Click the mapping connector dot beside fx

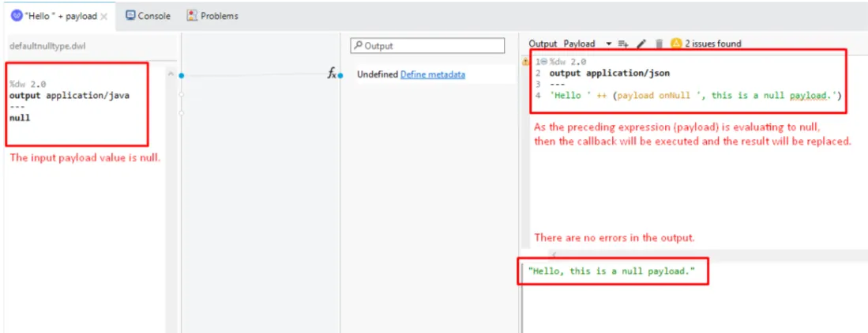(x=340, y=75)
